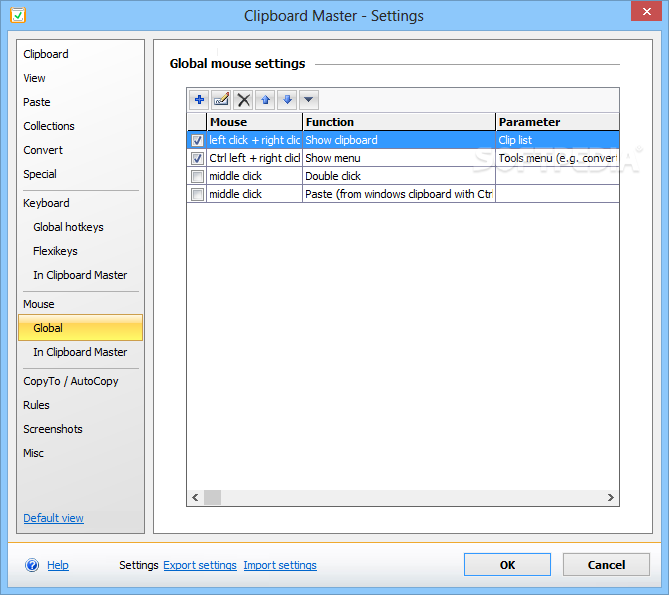
Task: Open the View settings section
Action: [x=34, y=78]
